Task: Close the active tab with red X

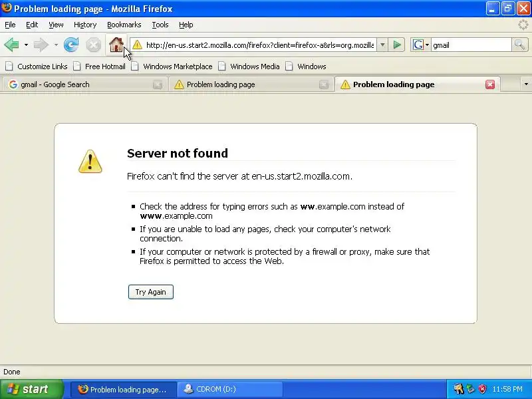Action: tap(490, 84)
